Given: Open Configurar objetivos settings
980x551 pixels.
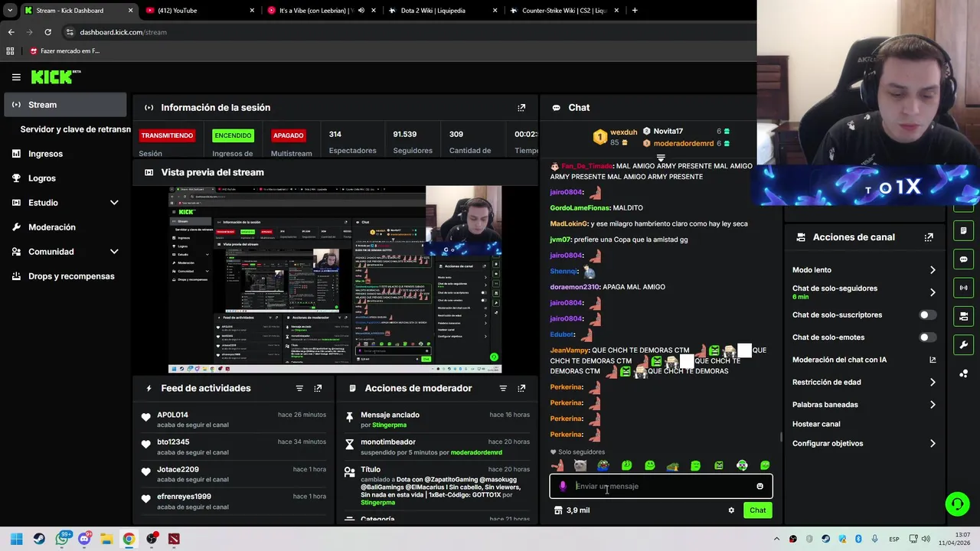Looking at the screenshot, I should (864, 443).
